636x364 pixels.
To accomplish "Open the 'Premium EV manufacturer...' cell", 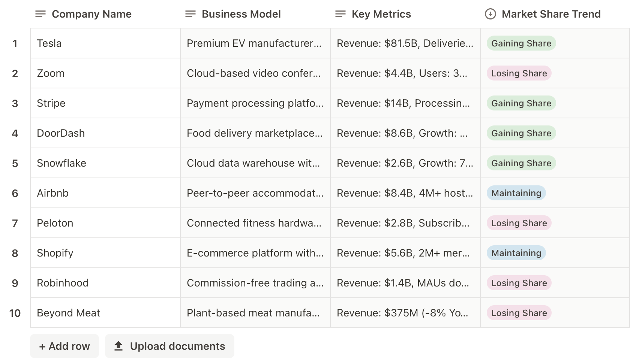I will point(255,43).
